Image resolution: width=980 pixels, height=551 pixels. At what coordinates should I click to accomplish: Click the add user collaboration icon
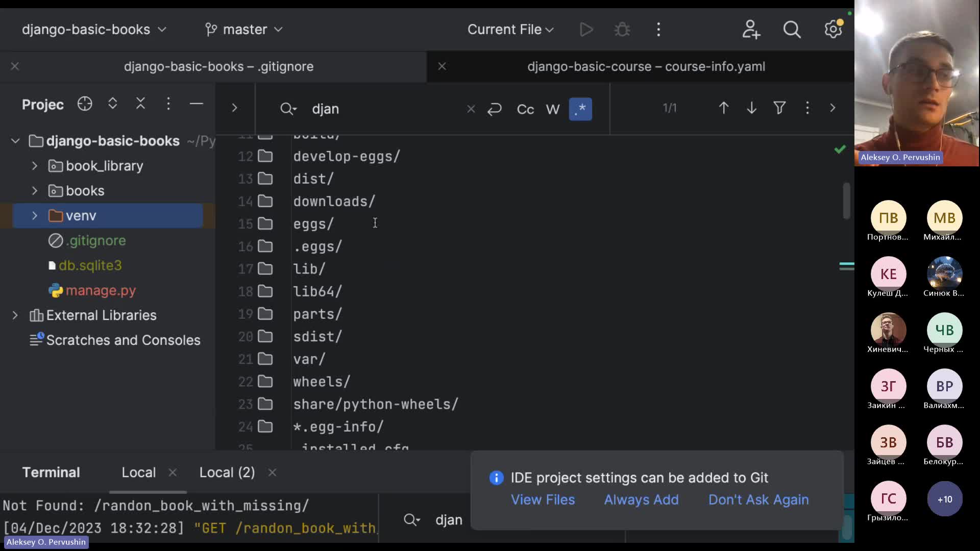[x=751, y=30]
